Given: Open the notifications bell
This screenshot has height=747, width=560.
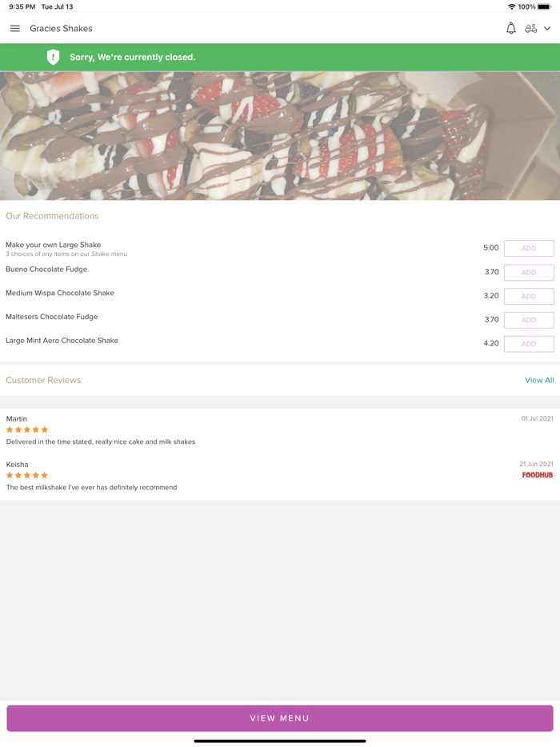Looking at the screenshot, I should click(511, 29).
